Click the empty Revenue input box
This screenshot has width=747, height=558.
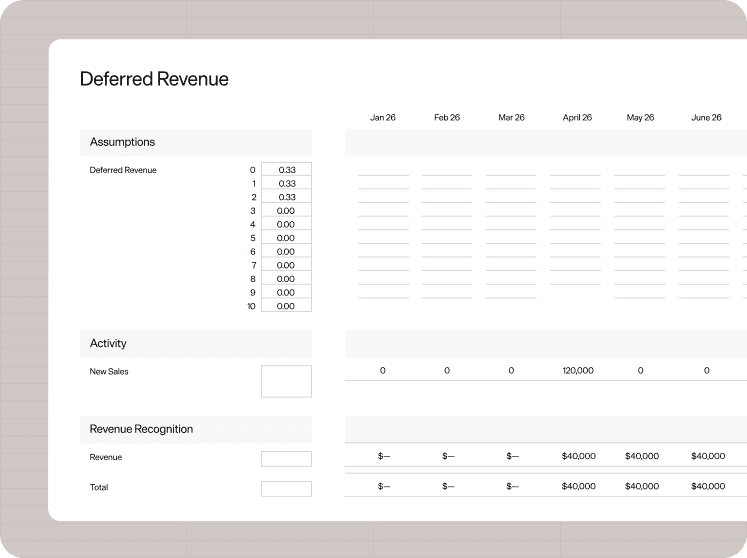(286, 458)
